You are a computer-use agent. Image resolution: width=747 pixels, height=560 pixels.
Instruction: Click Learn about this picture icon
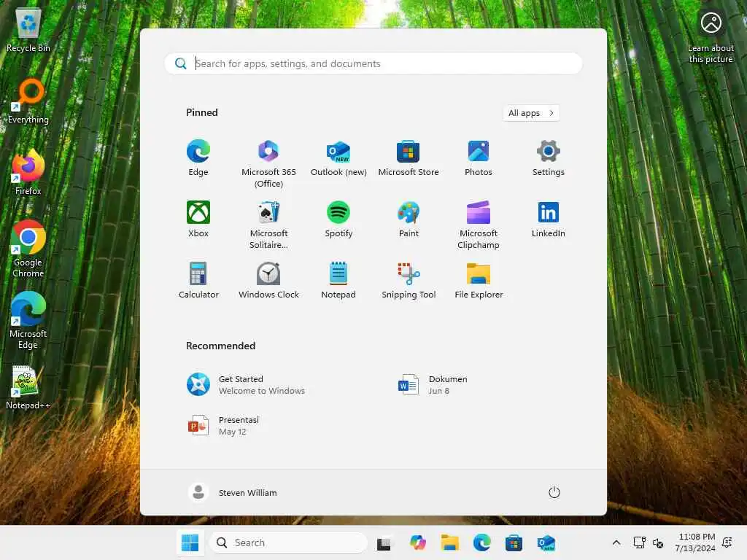pyautogui.click(x=711, y=36)
